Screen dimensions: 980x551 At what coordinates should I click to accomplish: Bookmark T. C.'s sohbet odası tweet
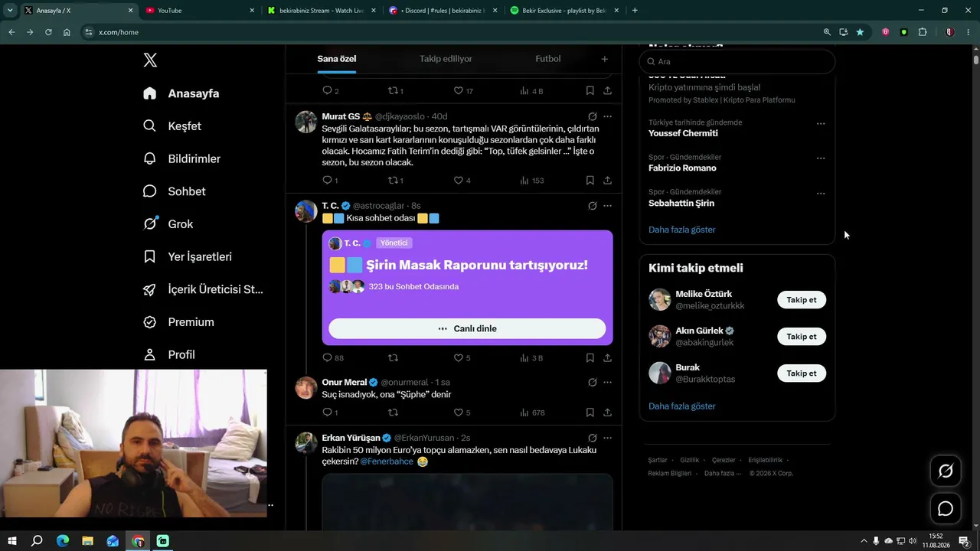pos(590,358)
